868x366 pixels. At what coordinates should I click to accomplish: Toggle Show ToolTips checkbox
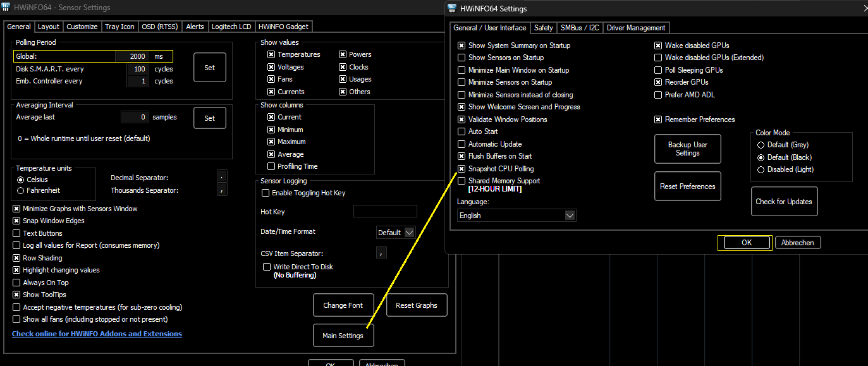16,295
